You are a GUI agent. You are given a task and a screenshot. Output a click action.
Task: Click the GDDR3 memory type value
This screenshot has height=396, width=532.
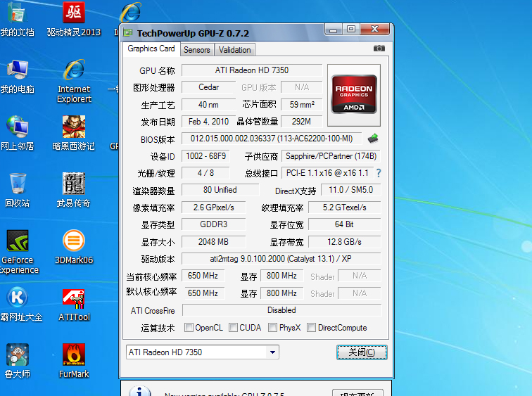pos(214,224)
